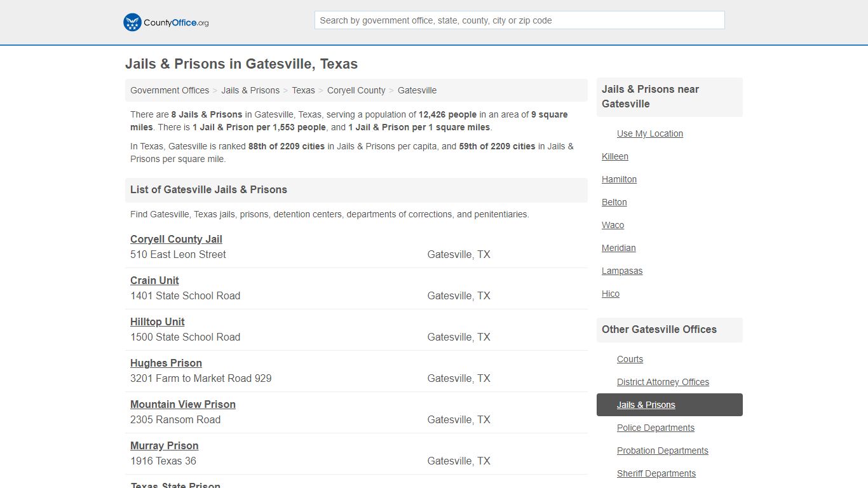This screenshot has width=868, height=488.
Task: Open Police Departments link
Action: 656,428
